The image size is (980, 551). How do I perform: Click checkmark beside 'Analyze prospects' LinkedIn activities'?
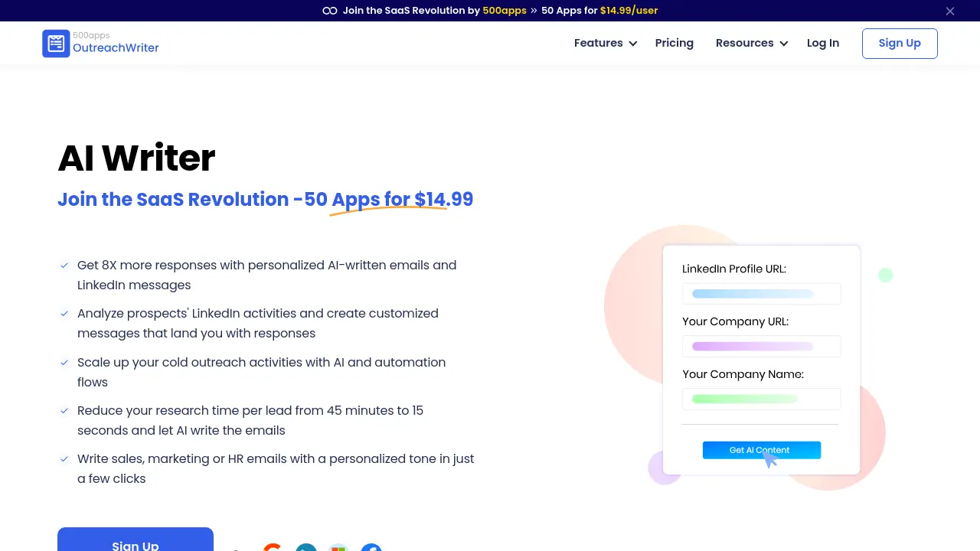coord(64,314)
